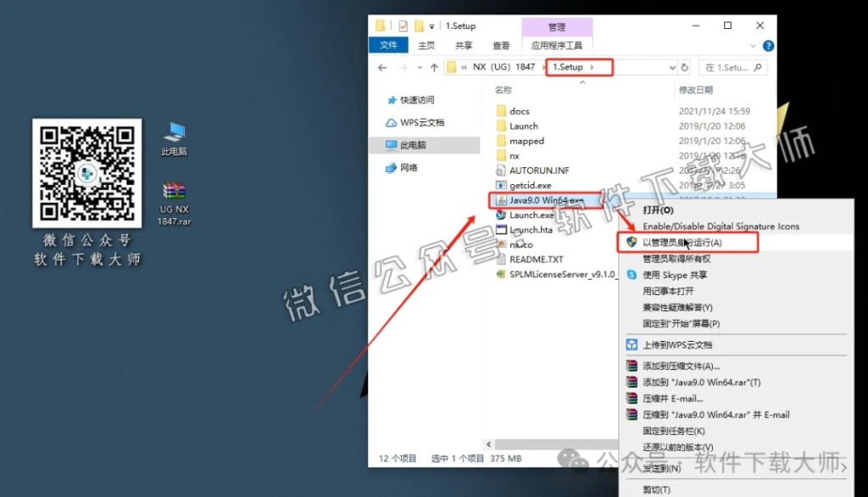Click the Explorer help question-mark icon
This screenshot has width=868, height=497.
coord(768,46)
